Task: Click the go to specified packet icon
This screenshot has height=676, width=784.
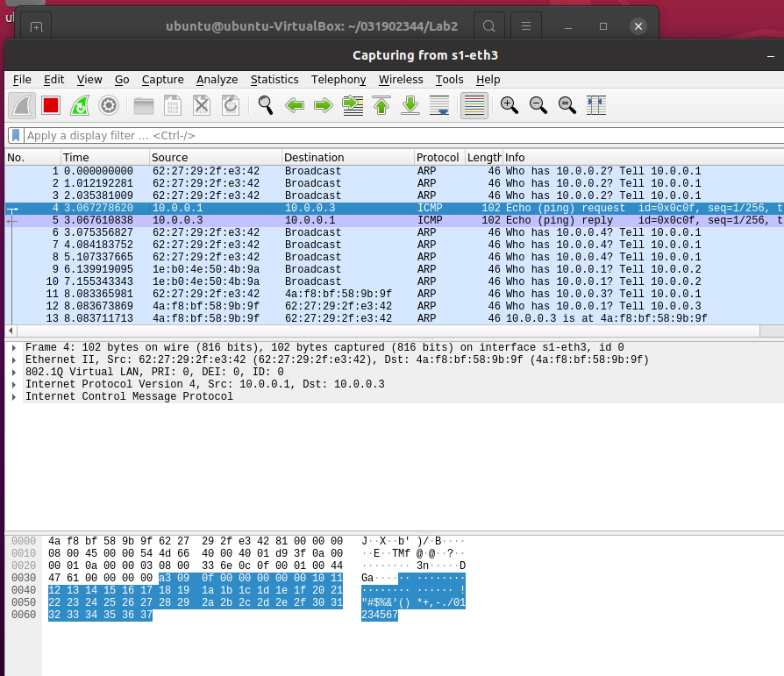Action: 353,105
